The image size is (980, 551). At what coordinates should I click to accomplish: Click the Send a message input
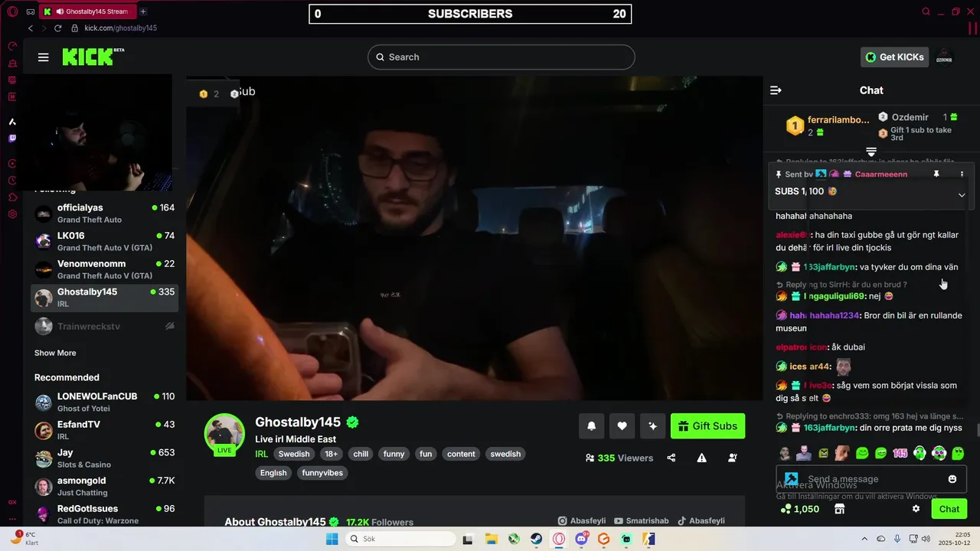pyautogui.click(x=871, y=479)
